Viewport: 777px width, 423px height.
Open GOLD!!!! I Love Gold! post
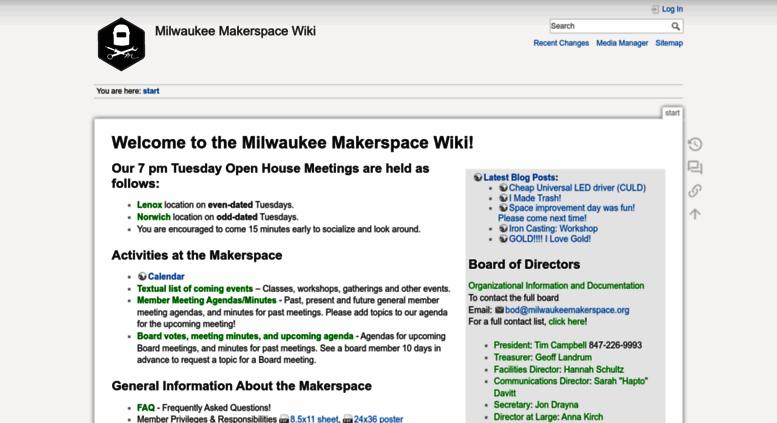click(550, 239)
